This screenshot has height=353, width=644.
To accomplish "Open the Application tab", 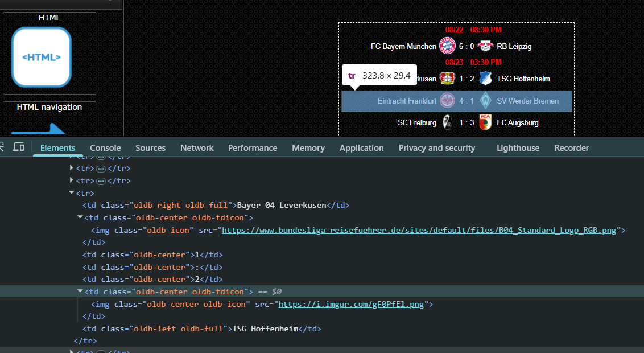I will (361, 148).
